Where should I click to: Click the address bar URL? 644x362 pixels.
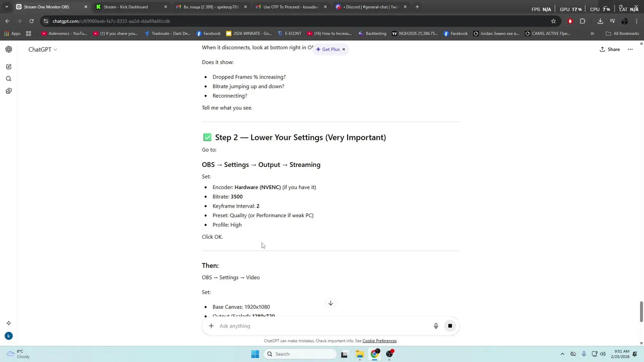click(x=111, y=21)
